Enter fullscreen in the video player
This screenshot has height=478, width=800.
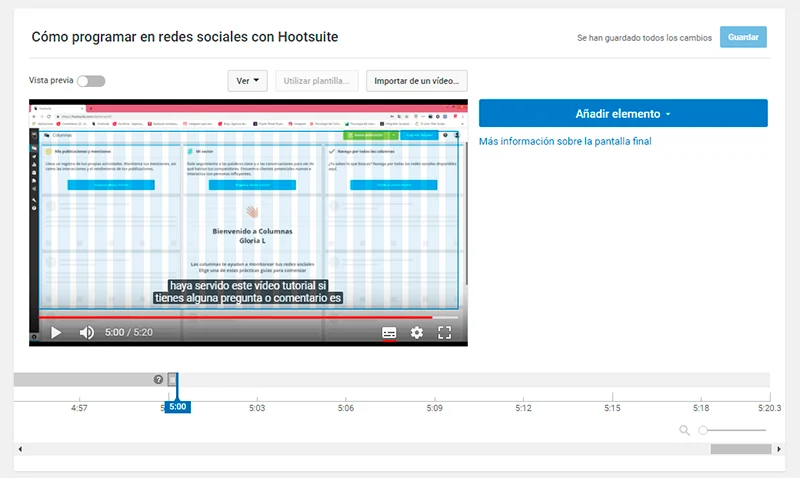click(446, 332)
